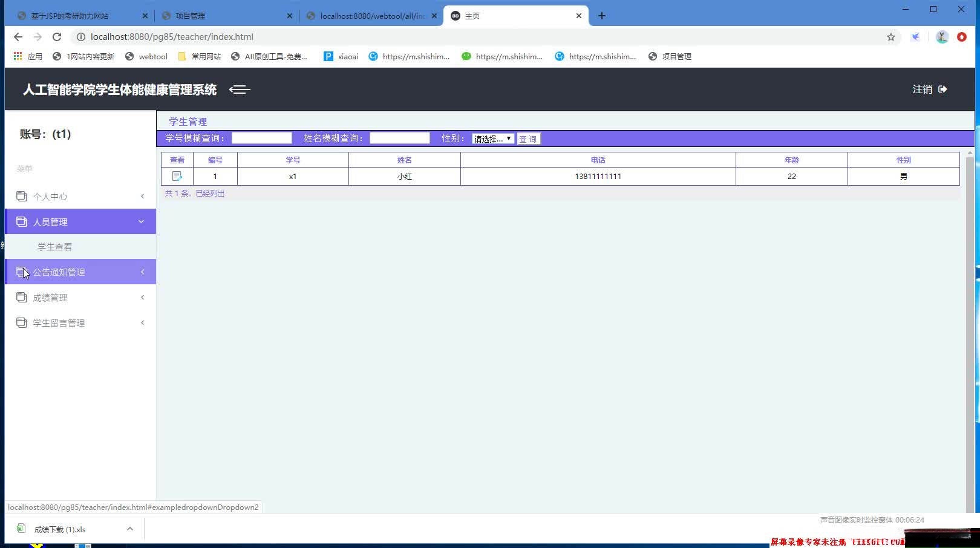Select the student name 小红 cell
Image resolution: width=980 pixels, height=548 pixels.
click(405, 177)
